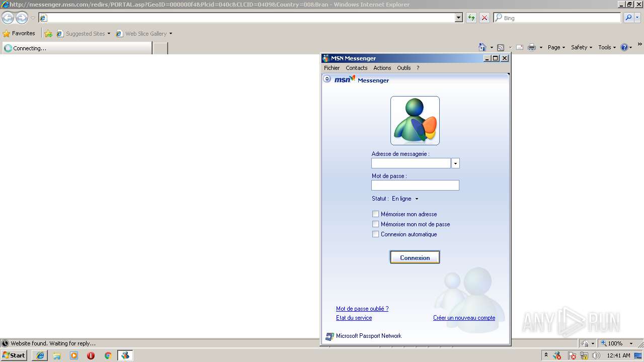Expand the command bar overflow chevron
This screenshot has height=362, width=644.
tap(639, 45)
